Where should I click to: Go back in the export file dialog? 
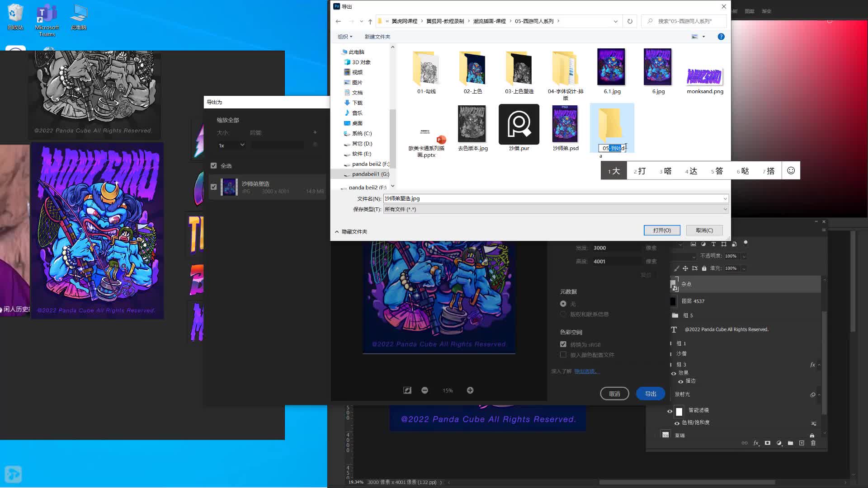click(338, 21)
